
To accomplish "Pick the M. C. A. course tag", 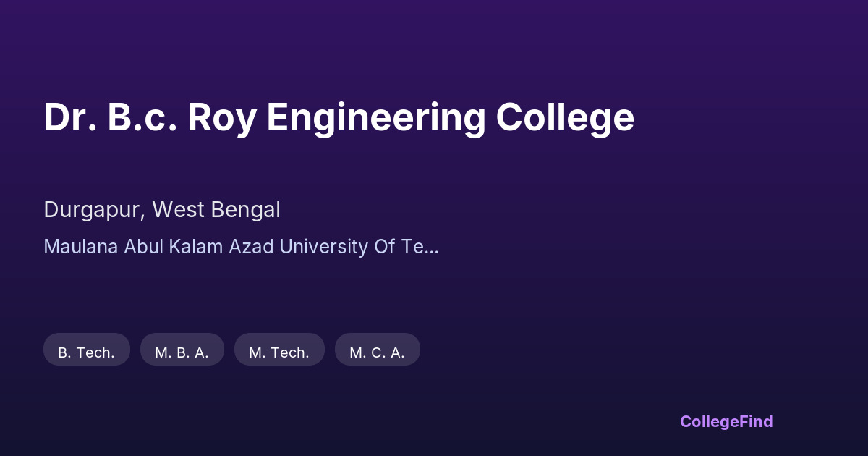I will [x=377, y=352].
